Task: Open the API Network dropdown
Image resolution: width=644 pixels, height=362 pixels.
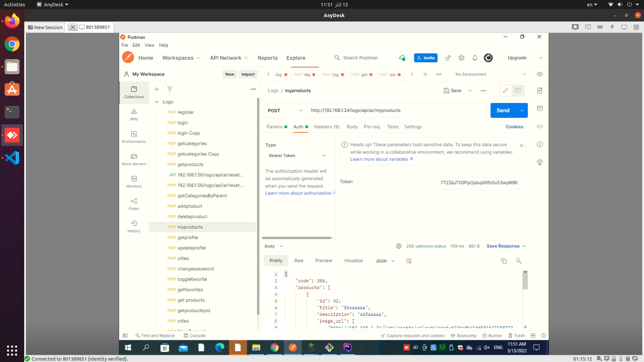Action: [229, 58]
